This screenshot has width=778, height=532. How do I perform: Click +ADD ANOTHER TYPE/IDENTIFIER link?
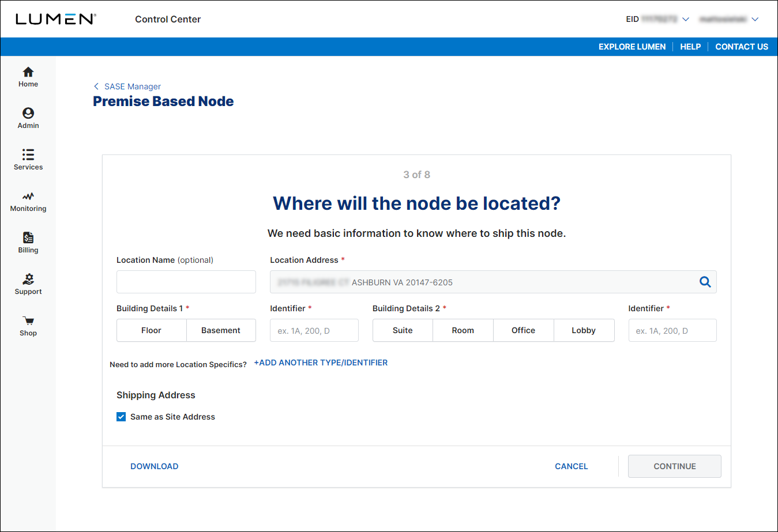click(x=321, y=363)
